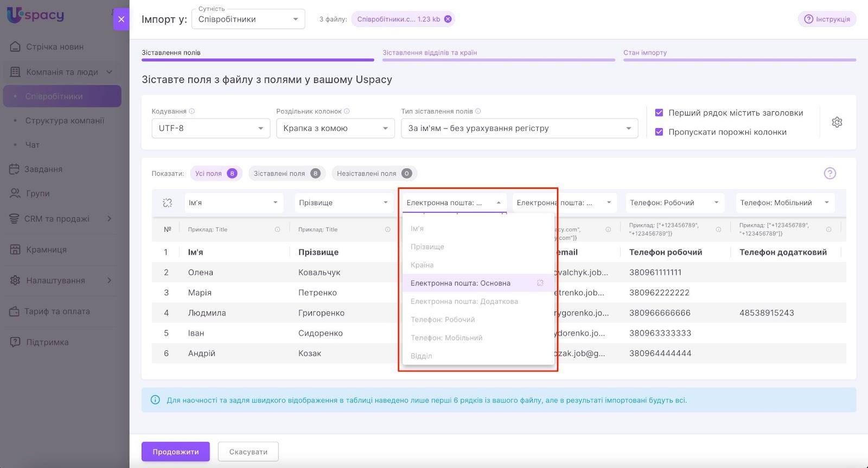Click the Скасувати button
The width and height of the screenshot is (868, 468).
(x=248, y=452)
